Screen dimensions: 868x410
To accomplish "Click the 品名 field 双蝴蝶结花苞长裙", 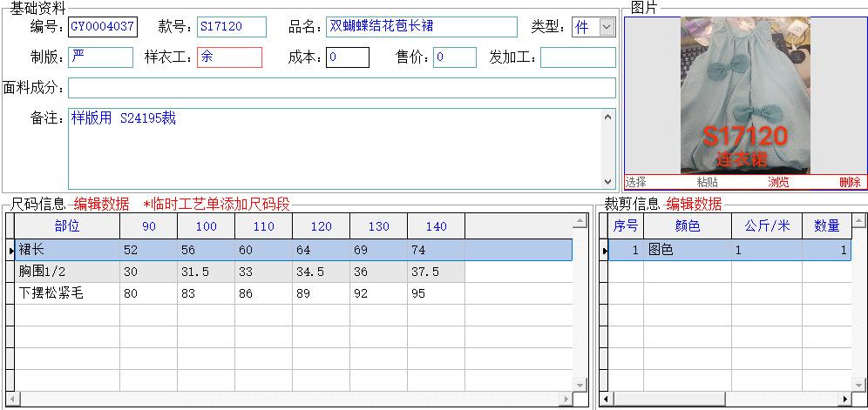I will click(421, 27).
